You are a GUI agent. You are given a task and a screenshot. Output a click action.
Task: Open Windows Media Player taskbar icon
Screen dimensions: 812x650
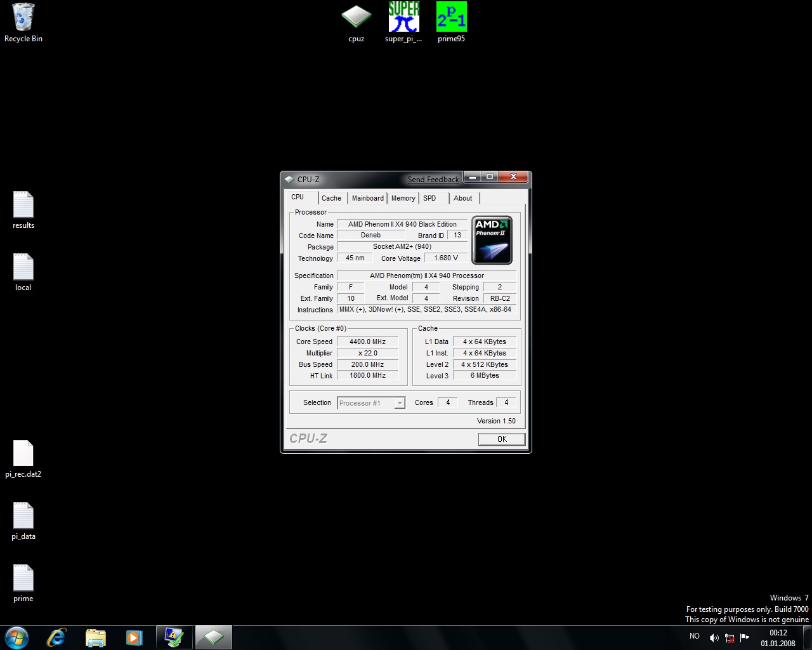(x=134, y=637)
